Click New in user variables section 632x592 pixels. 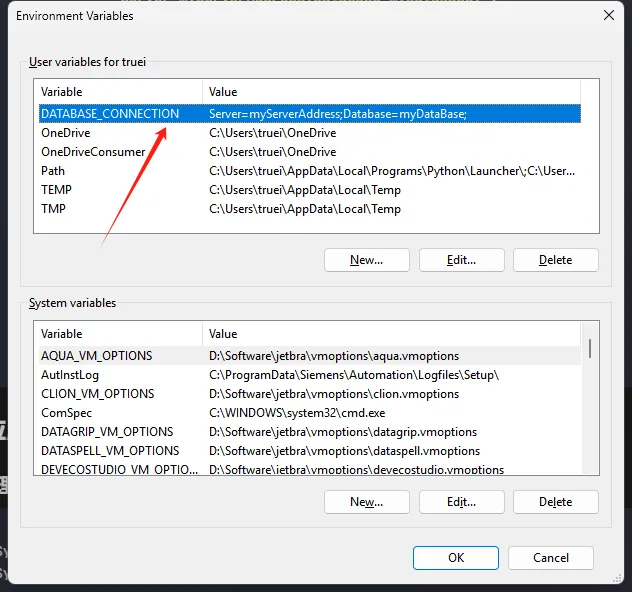click(367, 260)
